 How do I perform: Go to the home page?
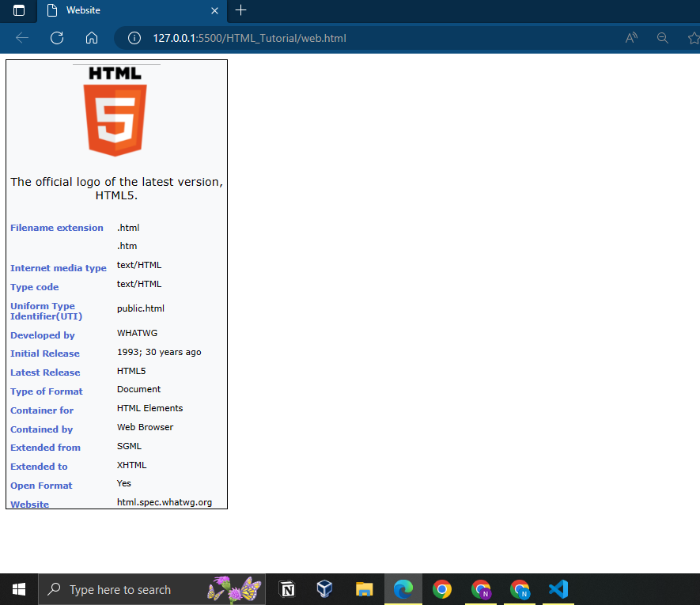click(x=92, y=38)
